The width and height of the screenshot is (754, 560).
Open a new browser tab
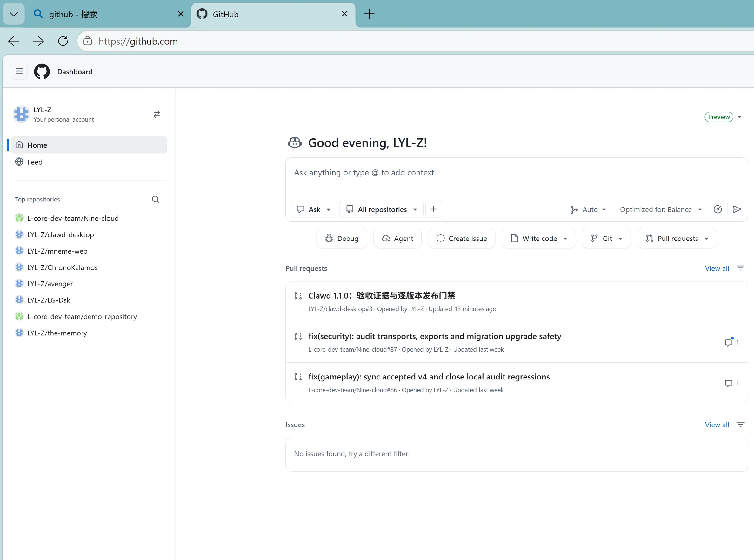(x=369, y=14)
